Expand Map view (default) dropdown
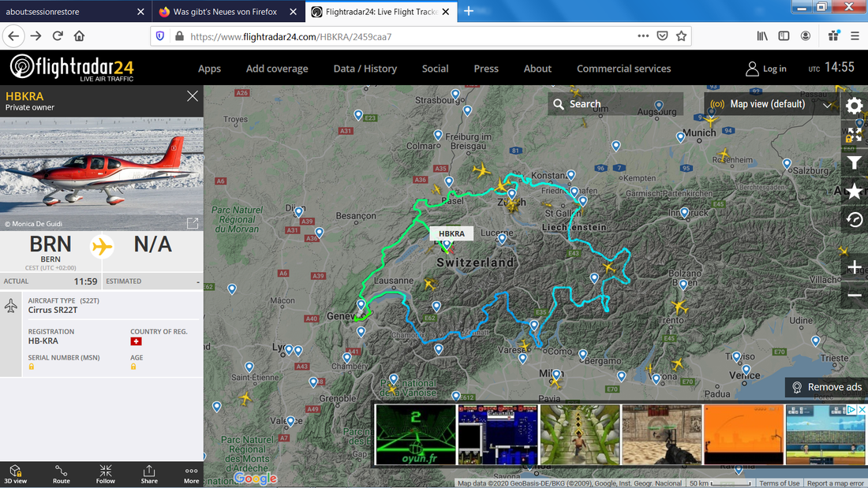 click(x=771, y=104)
